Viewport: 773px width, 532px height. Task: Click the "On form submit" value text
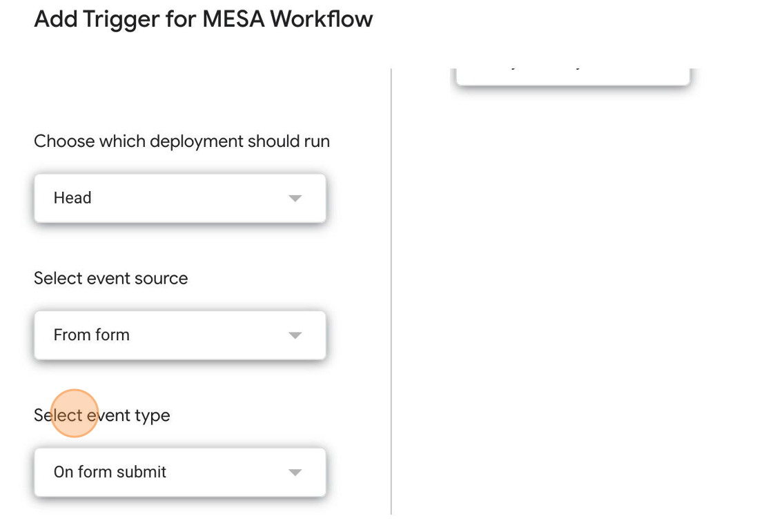pyautogui.click(x=110, y=473)
